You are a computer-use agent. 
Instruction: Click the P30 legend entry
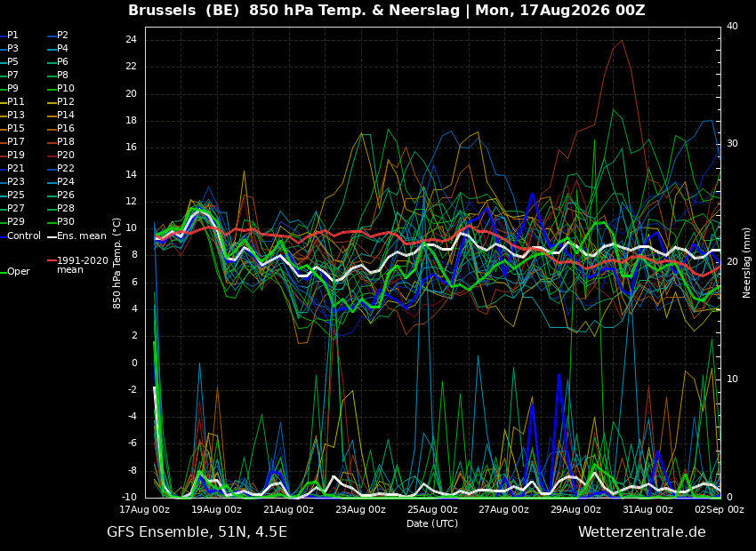60,221
